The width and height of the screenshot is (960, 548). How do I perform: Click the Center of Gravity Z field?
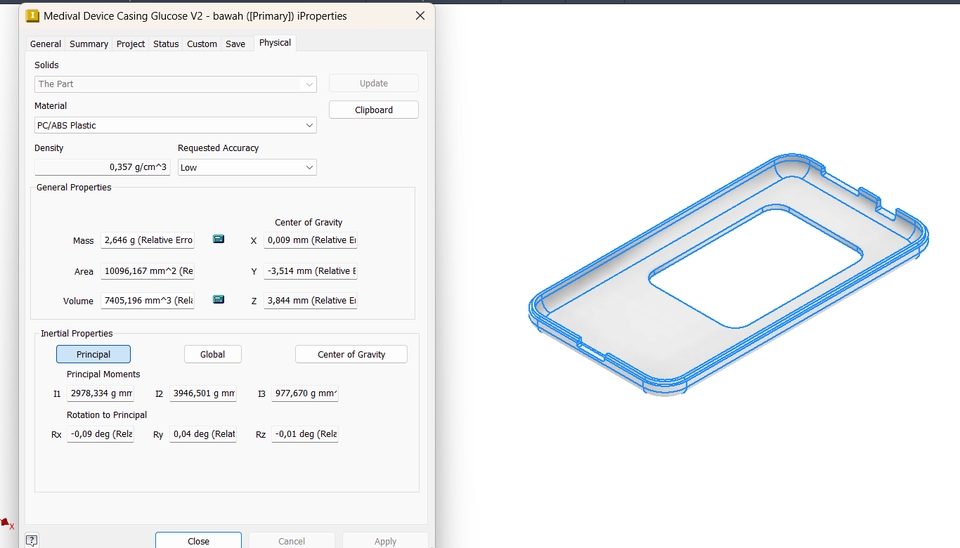tap(310, 301)
